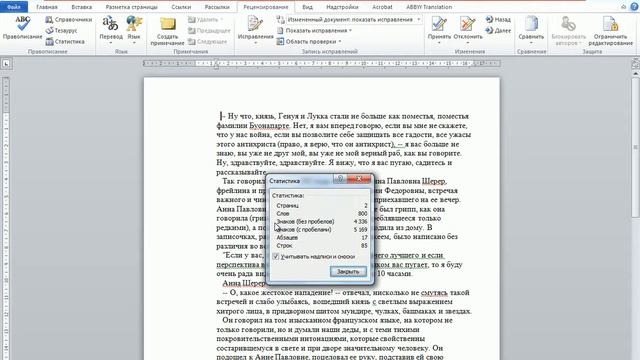Viewport: 640px width, 360px height.
Task: Switch to the Вид tab
Action: coord(307,7)
